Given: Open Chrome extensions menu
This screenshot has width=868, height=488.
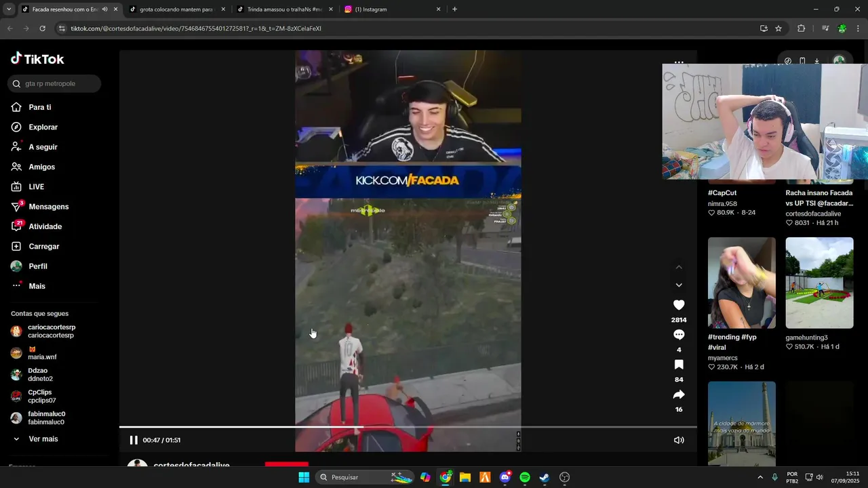Looking at the screenshot, I should [802, 28].
